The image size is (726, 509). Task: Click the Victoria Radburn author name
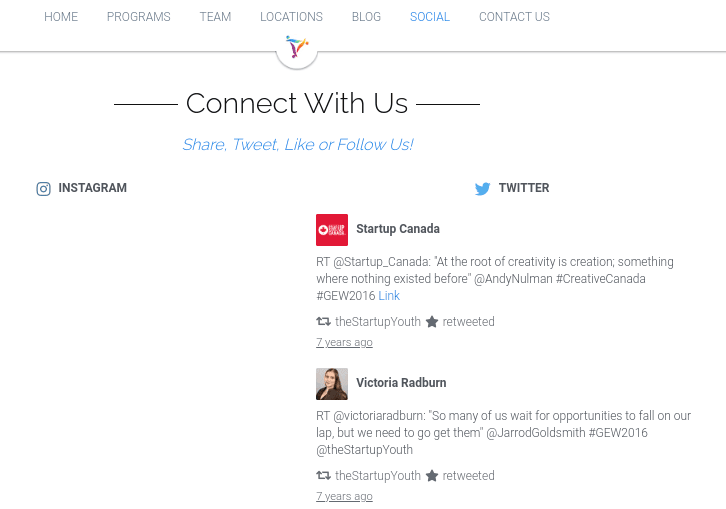401,383
